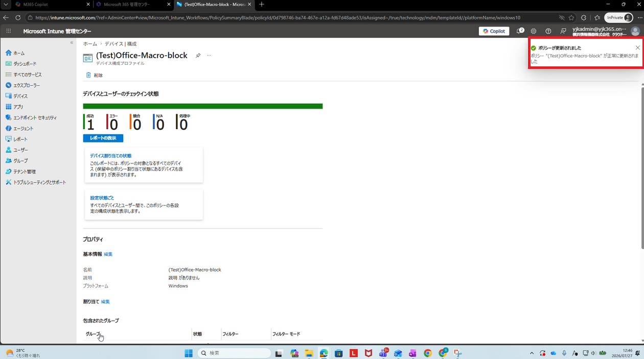
Task: Go to デバイス | 構成 breadcrumb
Action: coord(121,44)
